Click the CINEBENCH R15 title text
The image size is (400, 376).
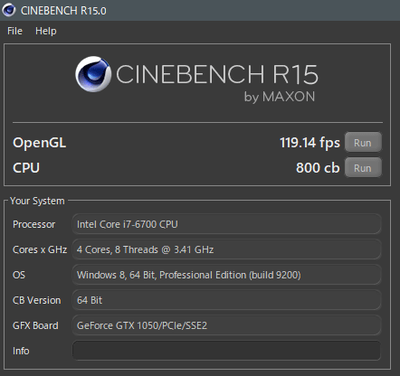click(217, 74)
